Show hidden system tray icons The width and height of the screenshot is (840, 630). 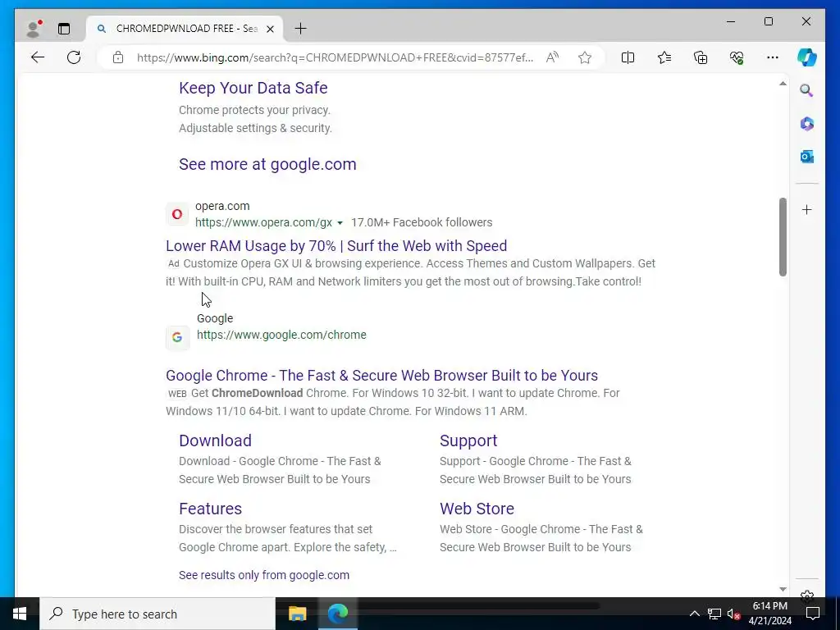tap(694, 614)
